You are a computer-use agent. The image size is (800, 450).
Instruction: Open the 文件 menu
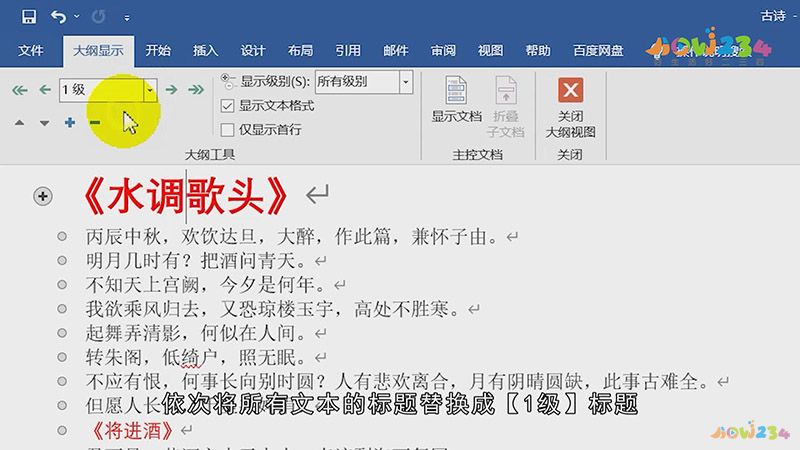(31, 51)
